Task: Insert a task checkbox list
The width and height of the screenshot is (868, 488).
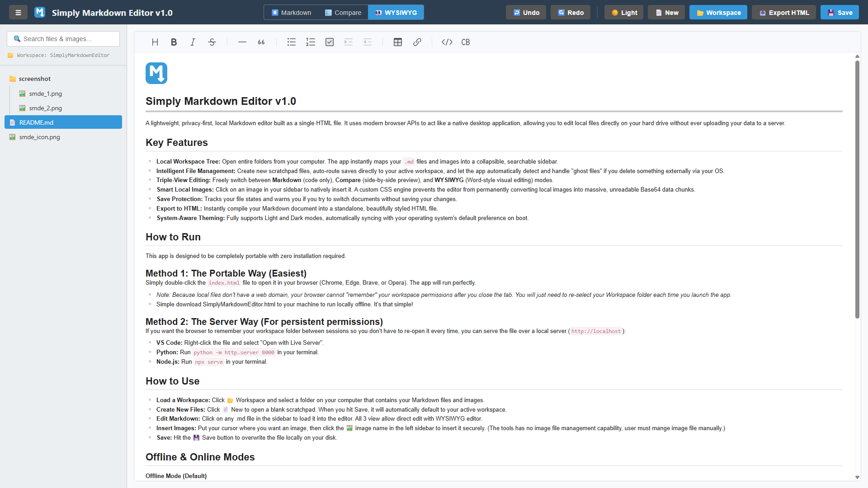Action: 330,42
